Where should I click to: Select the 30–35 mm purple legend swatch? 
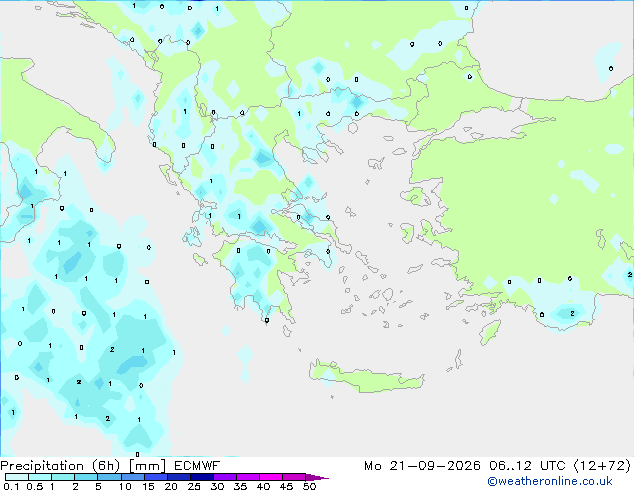pyautogui.click(x=225, y=477)
